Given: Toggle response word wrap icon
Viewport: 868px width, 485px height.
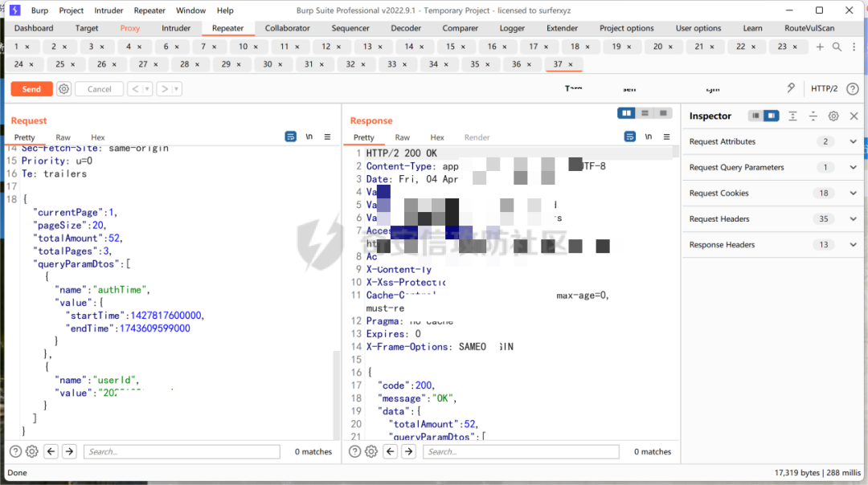Looking at the screenshot, I should tap(630, 137).
